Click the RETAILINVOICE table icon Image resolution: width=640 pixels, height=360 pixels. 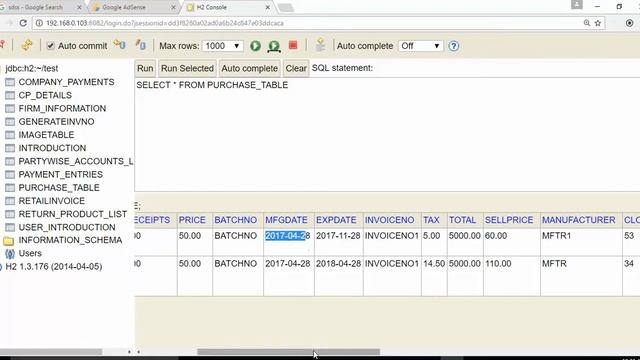coord(10,201)
